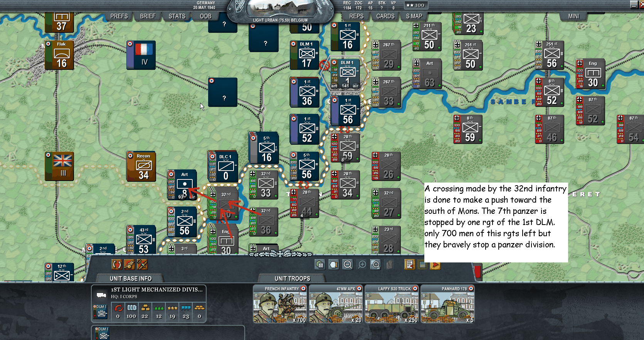
Task: Select the French 1st unit with strength 36
Action: click(x=304, y=92)
